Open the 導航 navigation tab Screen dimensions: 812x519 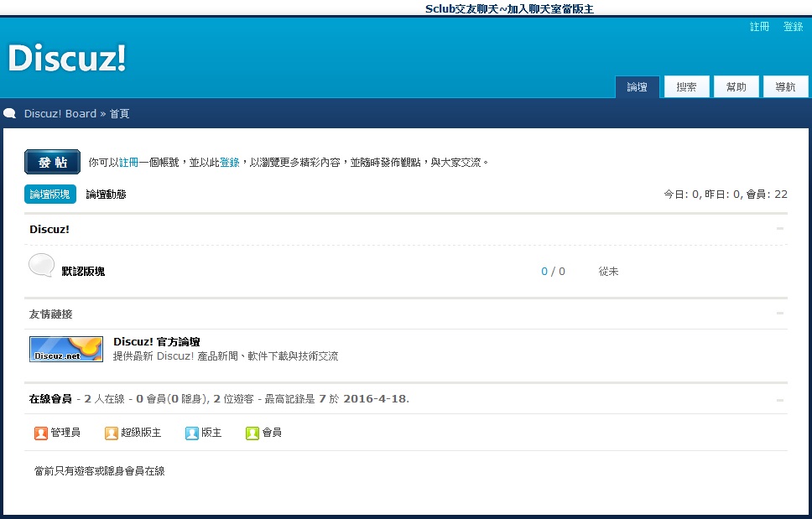(786, 86)
